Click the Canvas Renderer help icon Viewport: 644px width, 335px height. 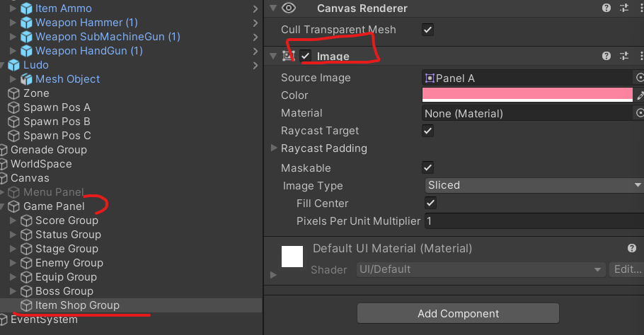tap(606, 8)
